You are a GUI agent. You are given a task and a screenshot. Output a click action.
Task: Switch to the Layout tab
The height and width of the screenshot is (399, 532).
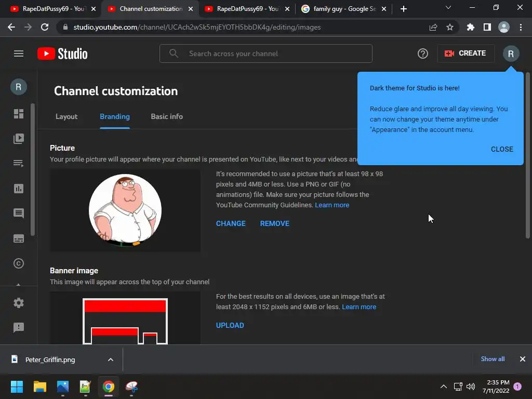click(x=66, y=116)
